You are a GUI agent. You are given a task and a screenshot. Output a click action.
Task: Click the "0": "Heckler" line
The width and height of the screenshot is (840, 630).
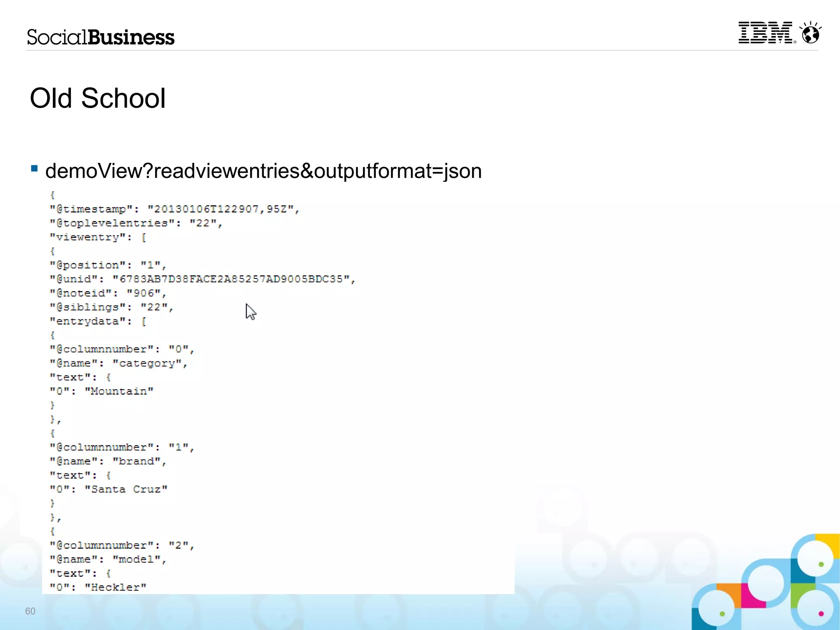(98, 587)
